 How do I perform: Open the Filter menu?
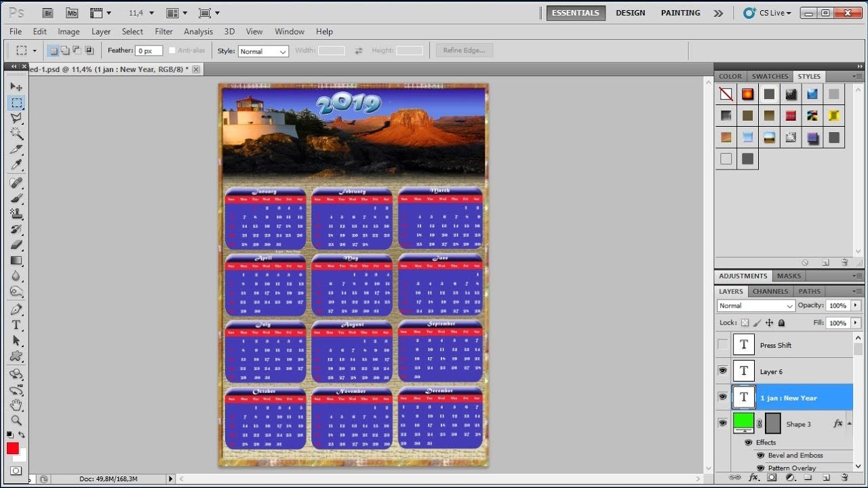tap(163, 31)
